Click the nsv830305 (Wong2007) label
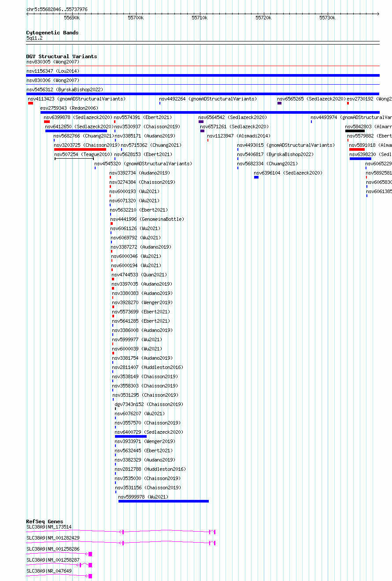The height and width of the screenshot is (581, 392). 53,62
